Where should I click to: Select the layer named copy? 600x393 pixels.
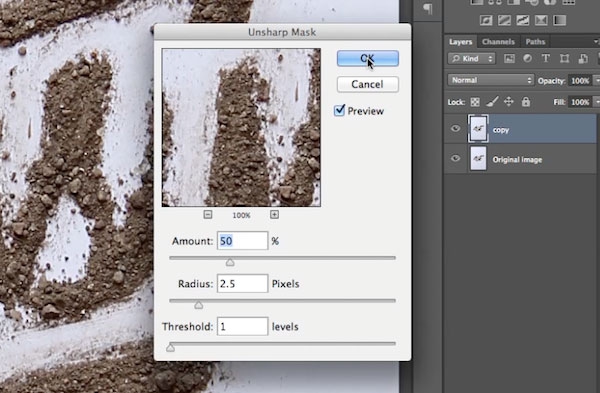(501, 130)
